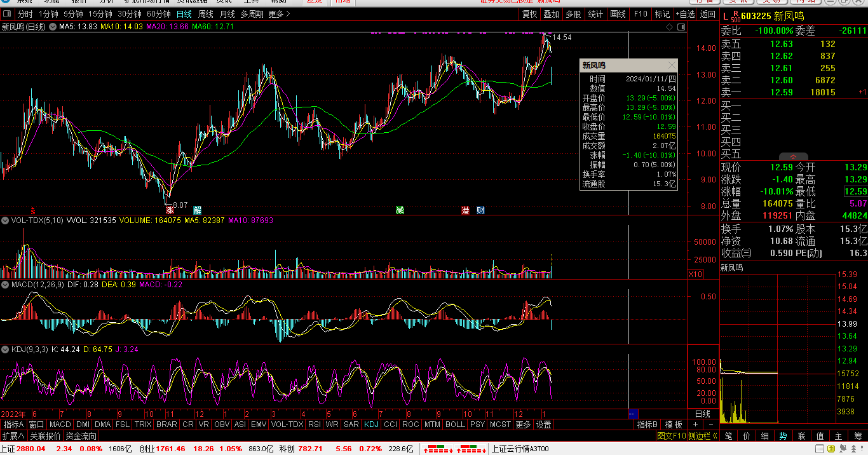Open the MACD indicator dropdown arrow
868x455 pixels.
pyautogui.click(x=5, y=285)
